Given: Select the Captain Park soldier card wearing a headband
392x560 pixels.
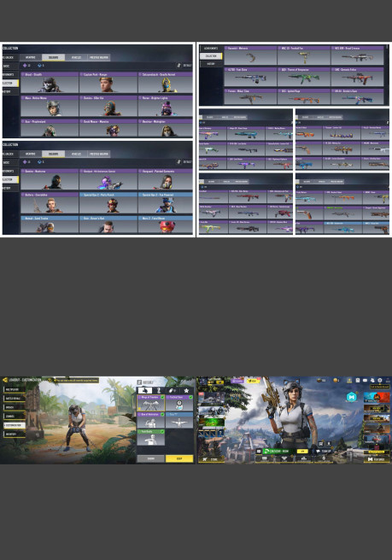Looking at the screenshot, I should [x=108, y=83].
